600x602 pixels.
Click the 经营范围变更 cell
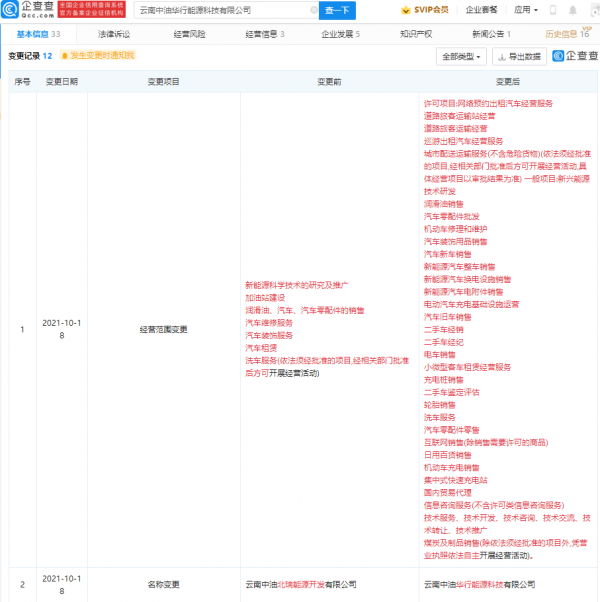[x=164, y=329]
